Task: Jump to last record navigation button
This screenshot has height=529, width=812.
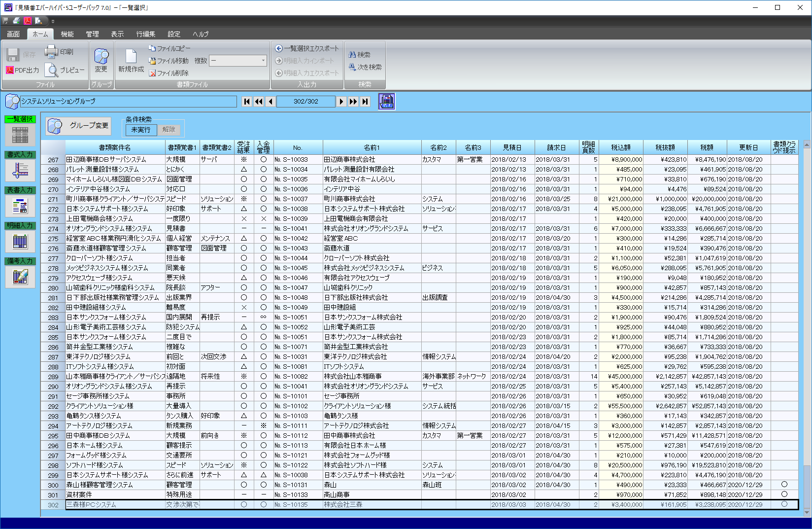Action: coord(365,102)
